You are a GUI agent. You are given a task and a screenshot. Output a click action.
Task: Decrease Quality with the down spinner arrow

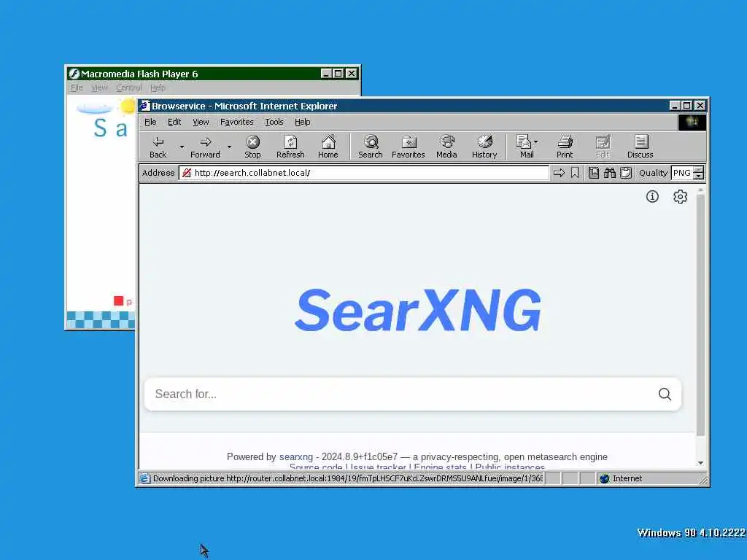pyautogui.click(x=698, y=176)
